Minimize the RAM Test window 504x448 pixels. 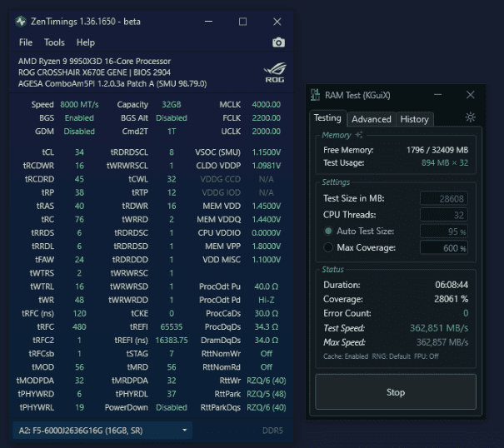click(437, 95)
